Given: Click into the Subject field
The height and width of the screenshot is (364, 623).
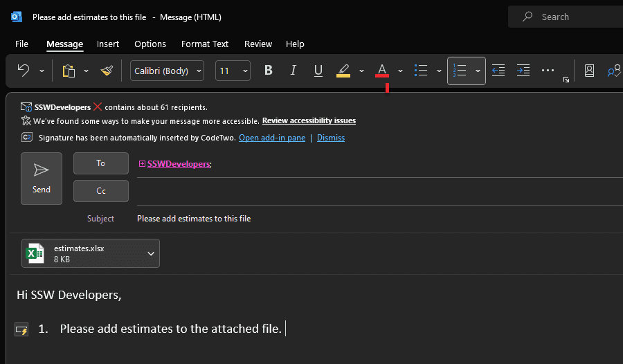Looking at the screenshot, I should pos(346,219).
